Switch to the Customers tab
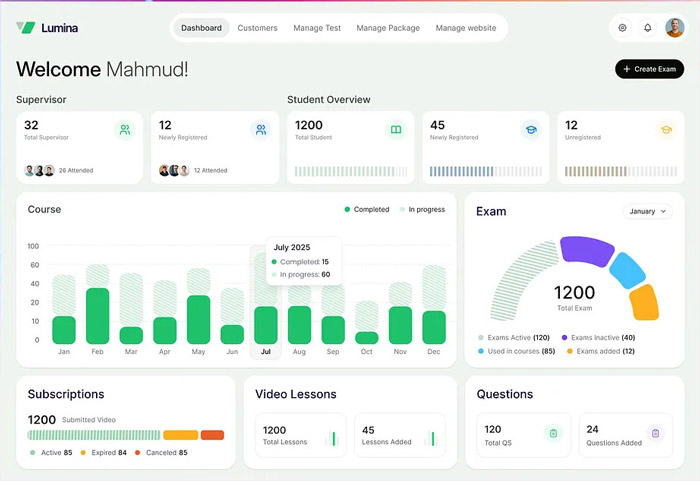This screenshot has width=700, height=481. point(257,28)
